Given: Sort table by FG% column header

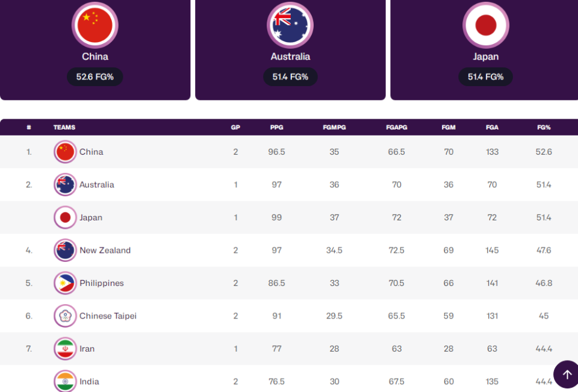Looking at the screenshot, I should point(544,128).
